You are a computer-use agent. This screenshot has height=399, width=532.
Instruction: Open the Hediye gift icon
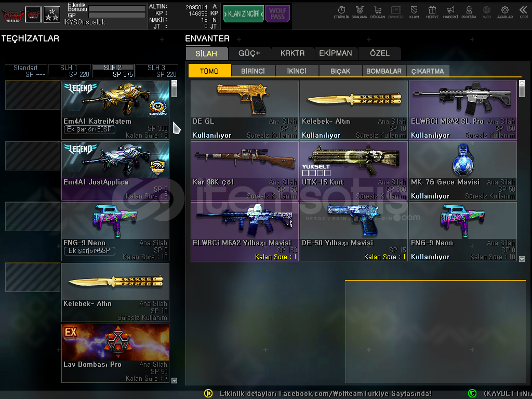tap(432, 12)
